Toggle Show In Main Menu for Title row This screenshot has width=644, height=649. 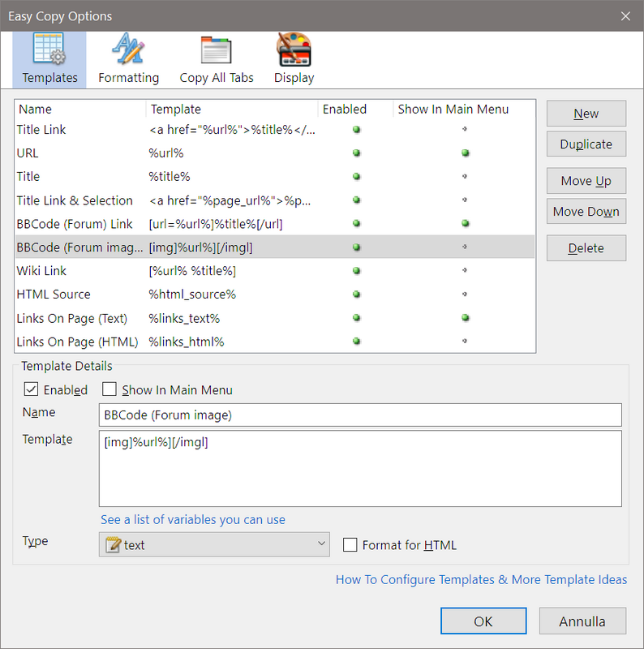pyautogui.click(x=465, y=176)
